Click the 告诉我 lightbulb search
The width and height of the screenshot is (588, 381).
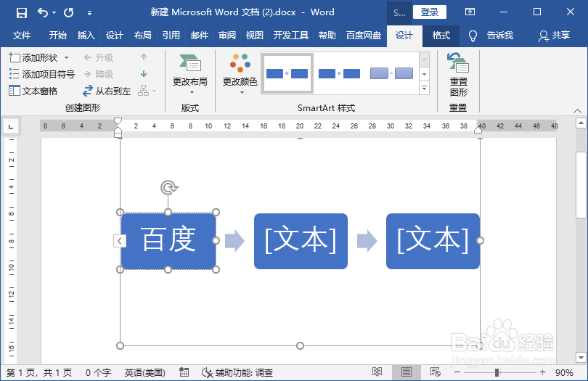tap(491, 36)
